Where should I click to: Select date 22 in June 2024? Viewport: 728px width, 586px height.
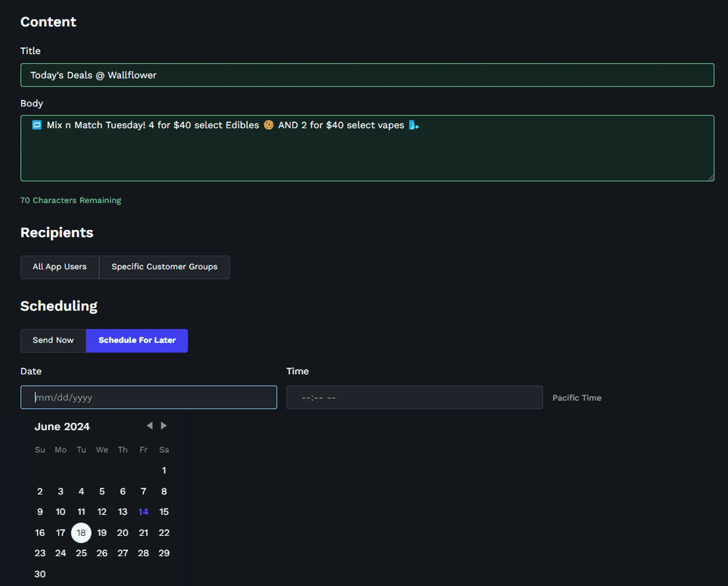pyautogui.click(x=164, y=533)
